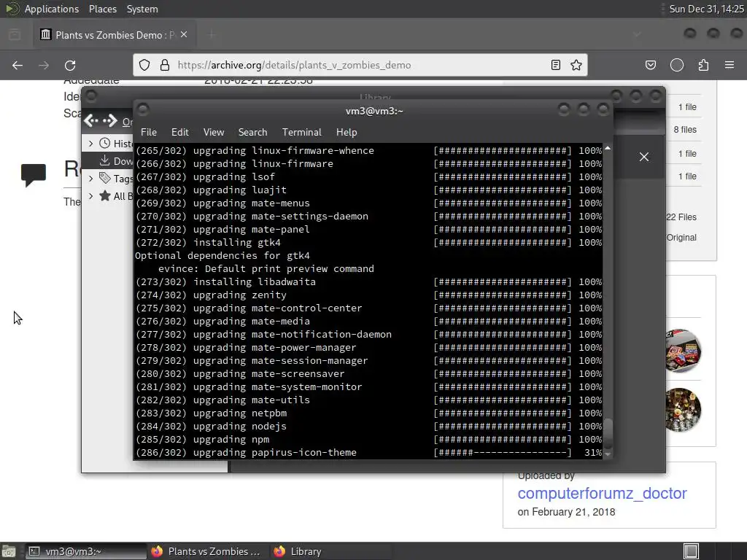Open the terminal Help menu
747x560 pixels.
pos(347,133)
